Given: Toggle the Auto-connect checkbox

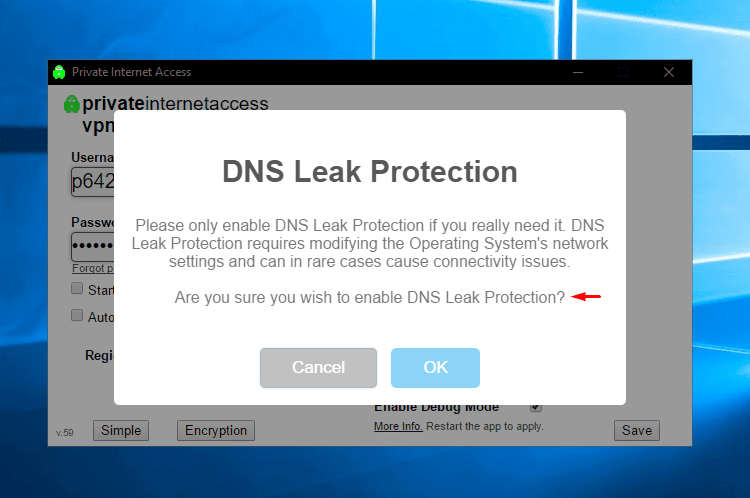Looking at the screenshot, I should pos(77,315).
